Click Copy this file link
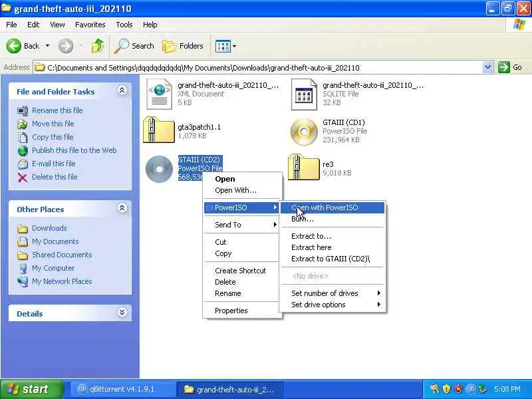This screenshot has width=532, height=399. [53, 137]
